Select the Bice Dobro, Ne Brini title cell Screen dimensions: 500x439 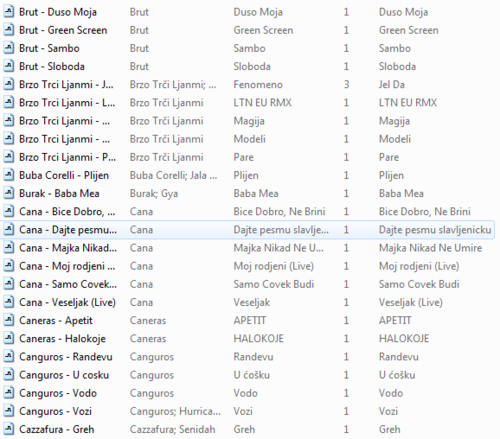coord(425,212)
